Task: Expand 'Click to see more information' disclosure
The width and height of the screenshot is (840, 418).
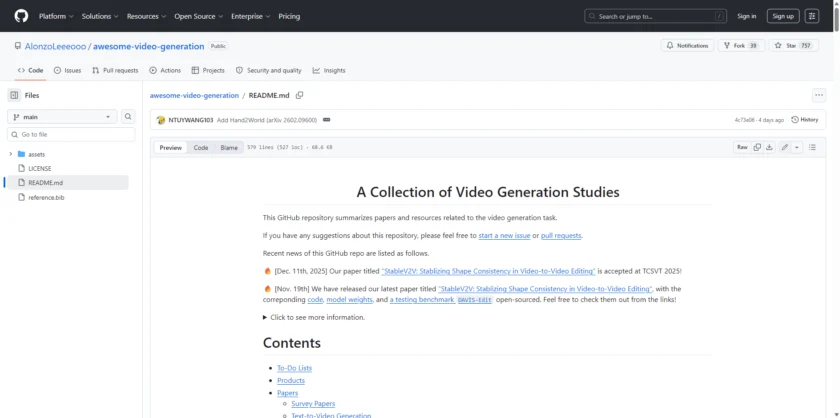Action: [x=314, y=317]
